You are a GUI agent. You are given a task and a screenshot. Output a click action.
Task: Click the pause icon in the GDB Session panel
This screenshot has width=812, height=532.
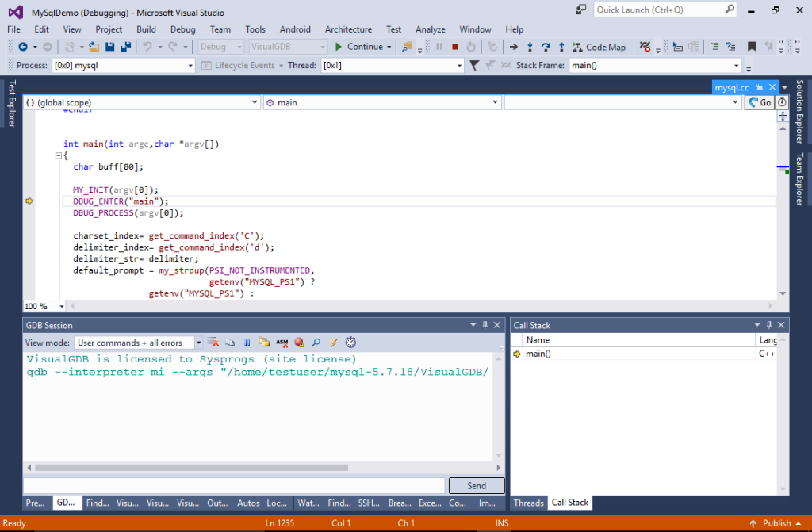click(247, 342)
